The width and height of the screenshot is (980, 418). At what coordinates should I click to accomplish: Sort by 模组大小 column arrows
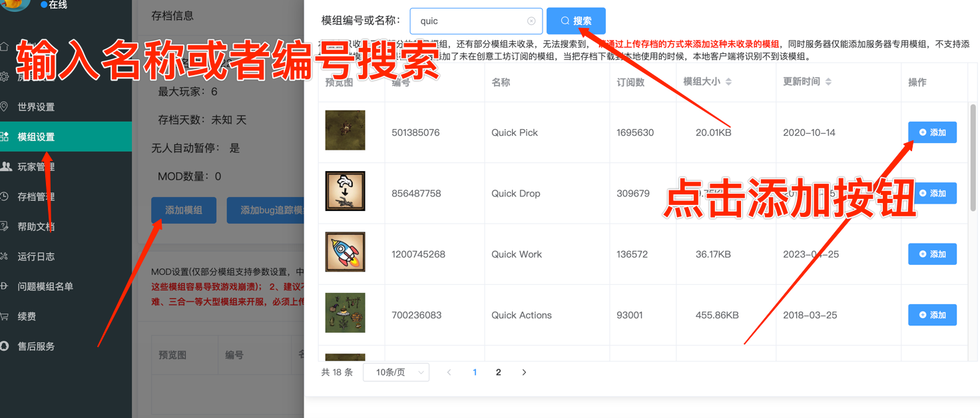(728, 82)
